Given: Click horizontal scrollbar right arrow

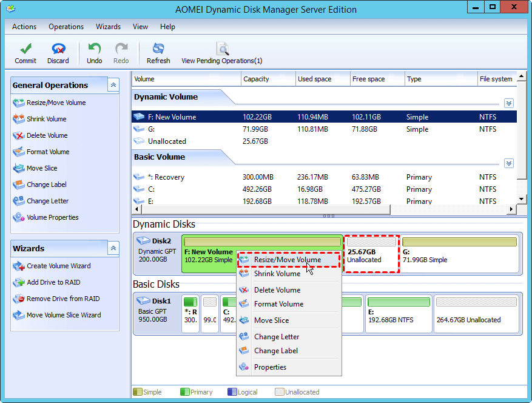Looking at the screenshot, I should (x=511, y=209).
